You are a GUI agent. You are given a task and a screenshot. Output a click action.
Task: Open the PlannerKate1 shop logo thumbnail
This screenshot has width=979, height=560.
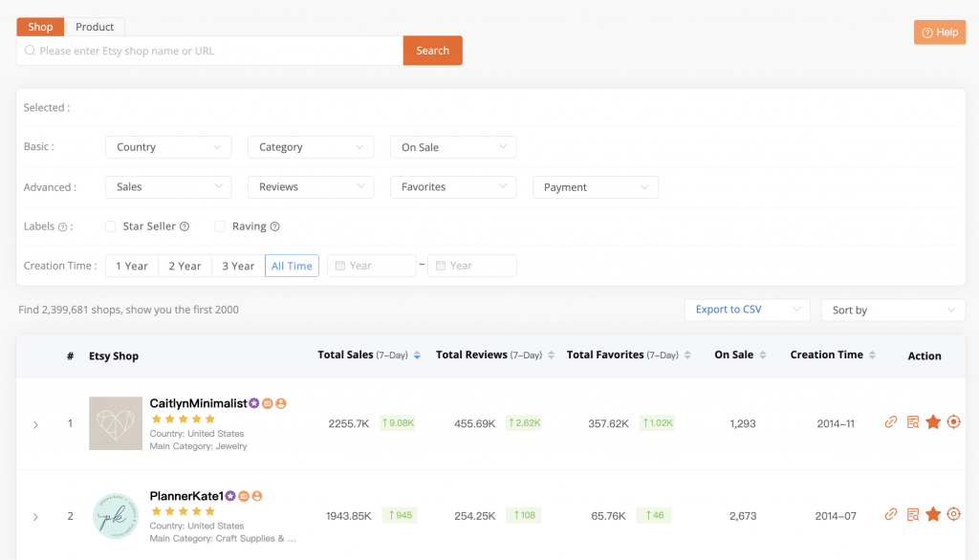pyautogui.click(x=115, y=516)
